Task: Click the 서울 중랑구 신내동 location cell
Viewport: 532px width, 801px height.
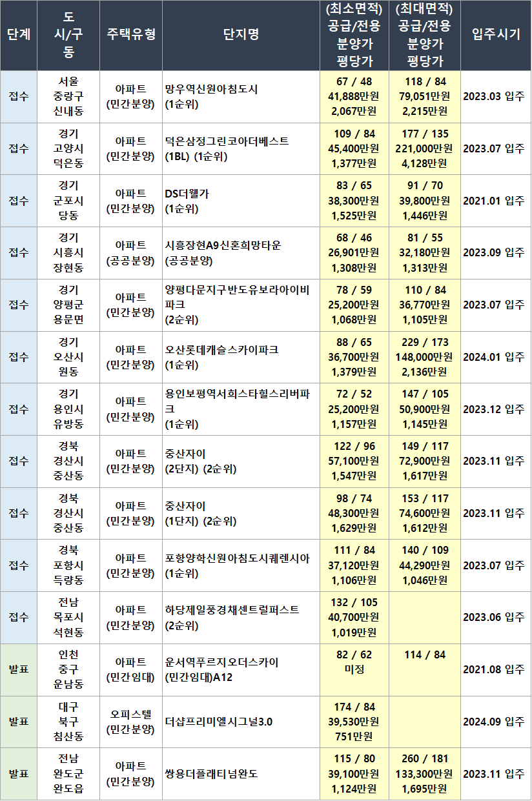Action: (68, 97)
